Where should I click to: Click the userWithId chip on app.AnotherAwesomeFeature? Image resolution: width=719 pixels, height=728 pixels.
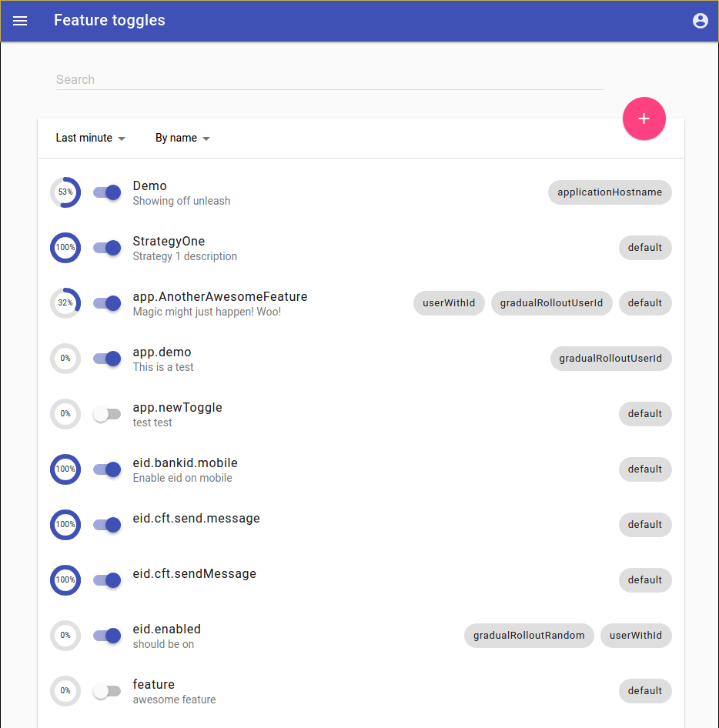[449, 303]
